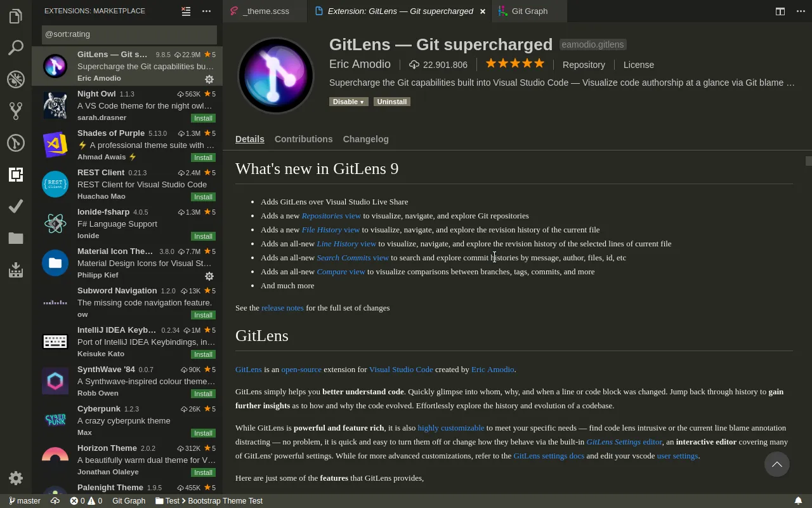812x508 pixels.
Task: Click 'Test > Bootstrap Theme Test' in status bar
Action: click(209, 501)
